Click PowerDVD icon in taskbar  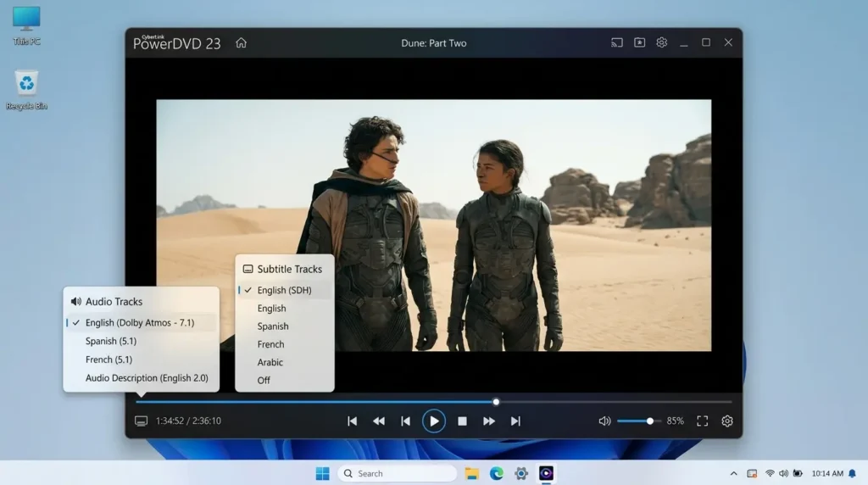(x=546, y=473)
